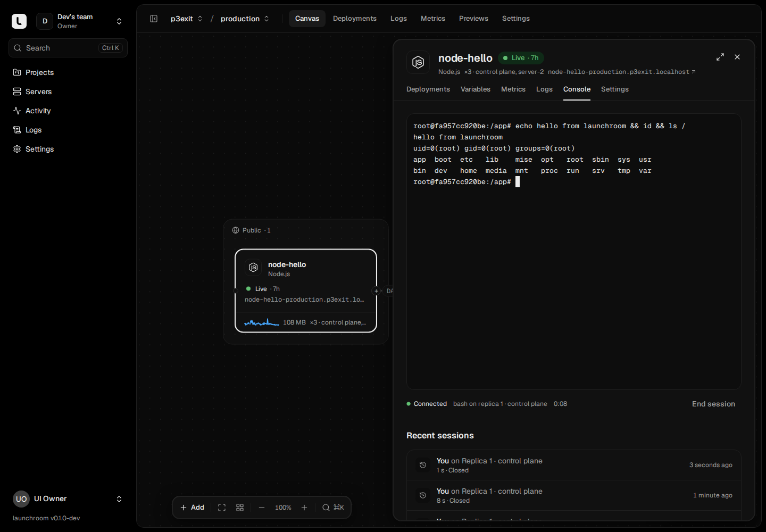Click the fit-to-view icon

[222, 508]
